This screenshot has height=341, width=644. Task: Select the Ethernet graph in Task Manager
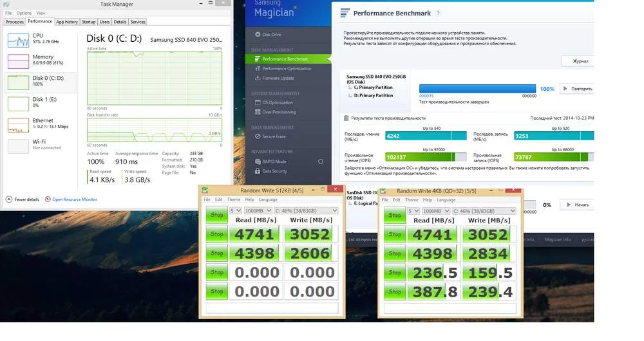[x=19, y=125]
